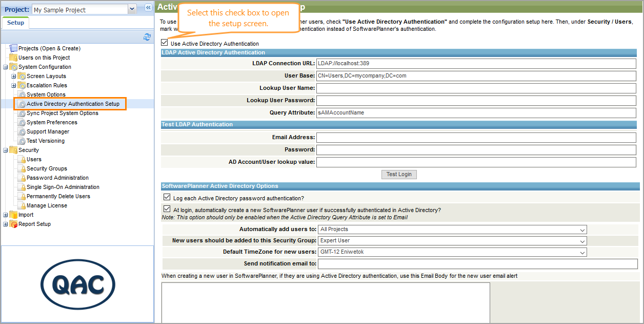Click the refresh tree icon
This screenshot has width=644, height=324.
(x=147, y=36)
